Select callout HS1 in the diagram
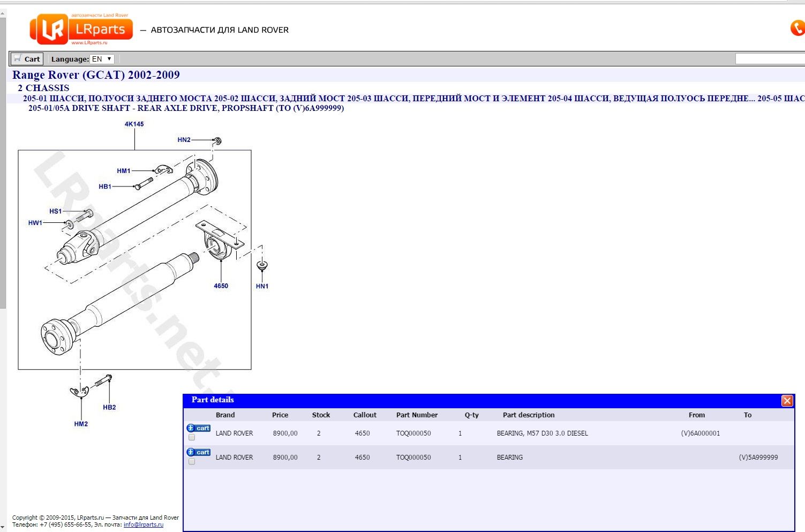Image resolution: width=805 pixels, height=532 pixels. (55, 212)
